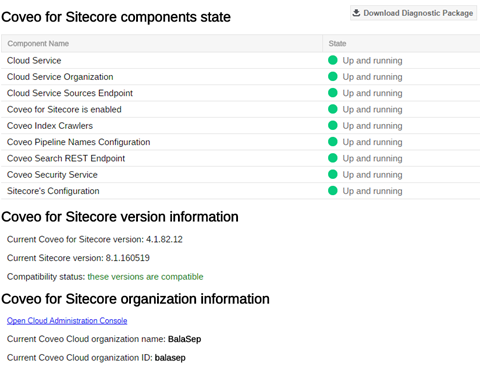Click the Cloud Service component name
This screenshot has width=480, height=367.
tap(34, 60)
